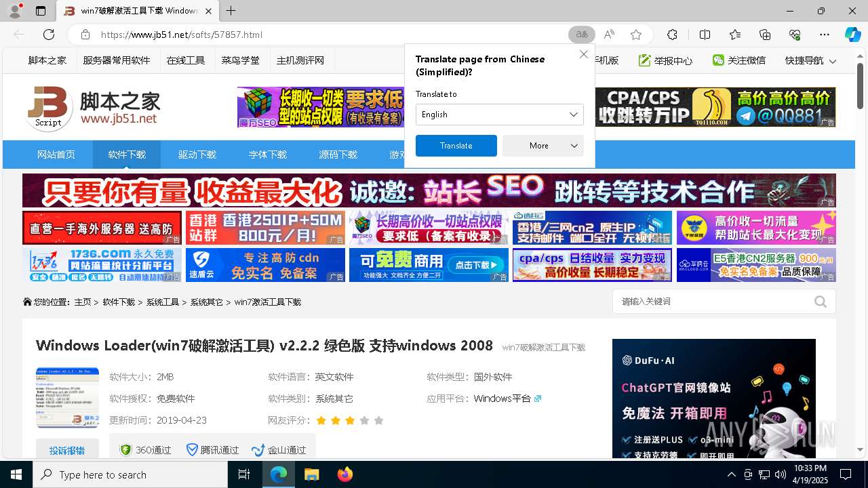The height and width of the screenshot is (488, 868).
Task: Open the DuFu·AI ChatGPT ad banner
Action: coord(714,399)
